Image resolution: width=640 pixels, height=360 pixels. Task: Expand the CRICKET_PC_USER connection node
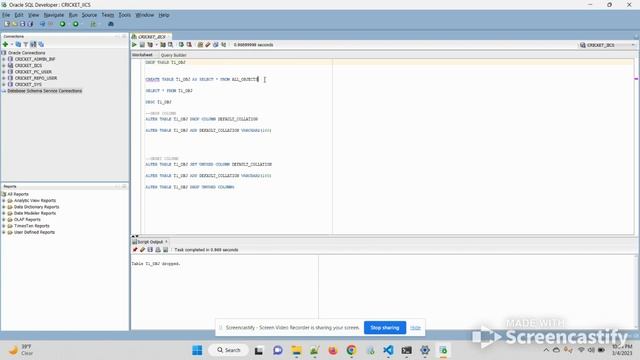(4, 72)
